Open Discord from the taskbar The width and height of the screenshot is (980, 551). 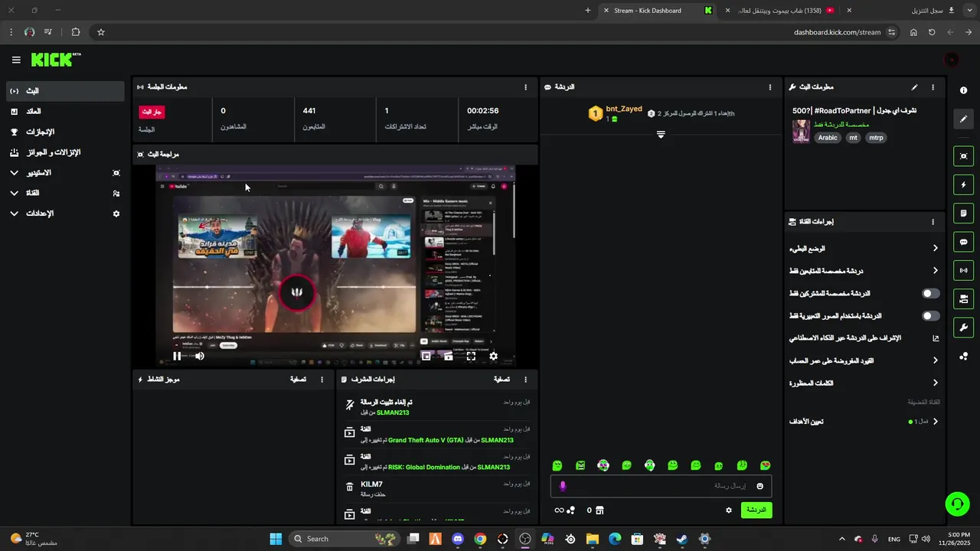pyautogui.click(x=458, y=539)
